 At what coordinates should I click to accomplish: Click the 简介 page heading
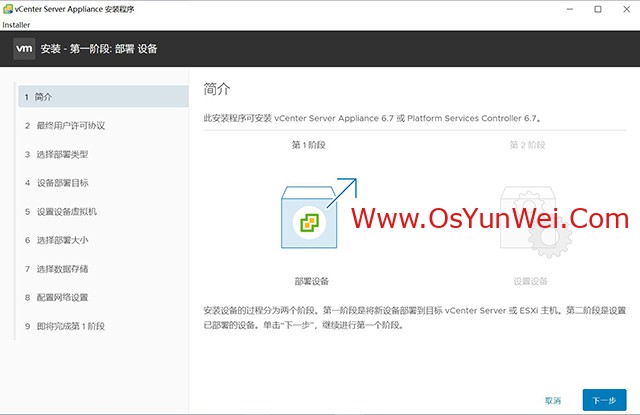pyautogui.click(x=217, y=89)
